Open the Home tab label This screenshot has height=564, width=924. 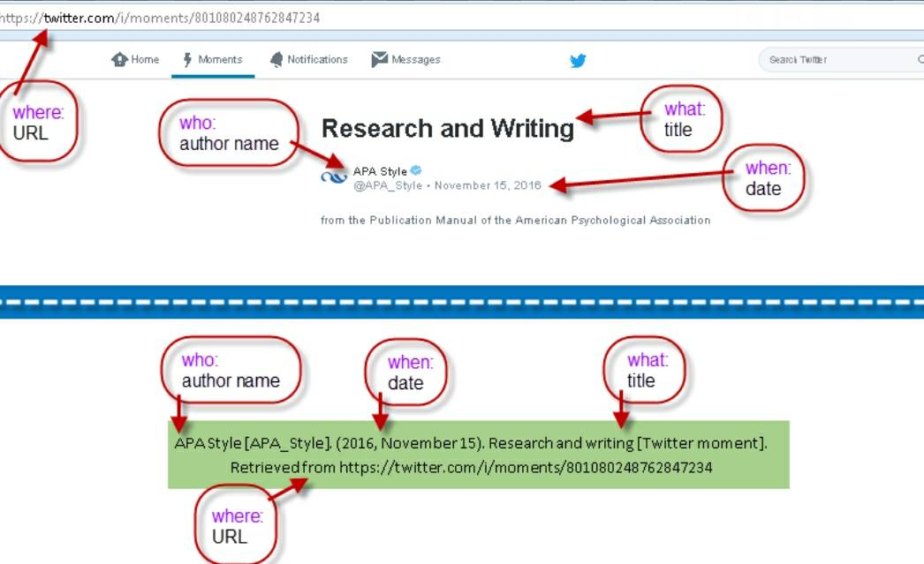pos(145,59)
